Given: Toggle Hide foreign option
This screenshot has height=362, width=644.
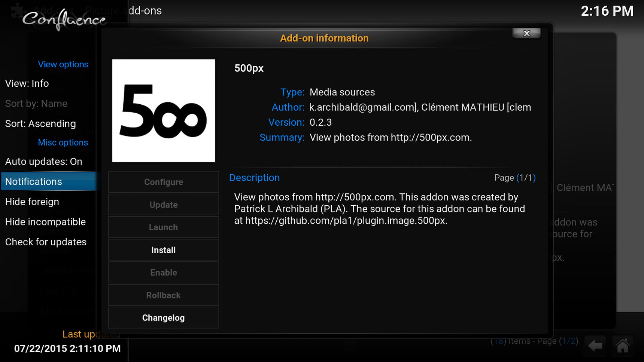Looking at the screenshot, I should pyautogui.click(x=48, y=202).
